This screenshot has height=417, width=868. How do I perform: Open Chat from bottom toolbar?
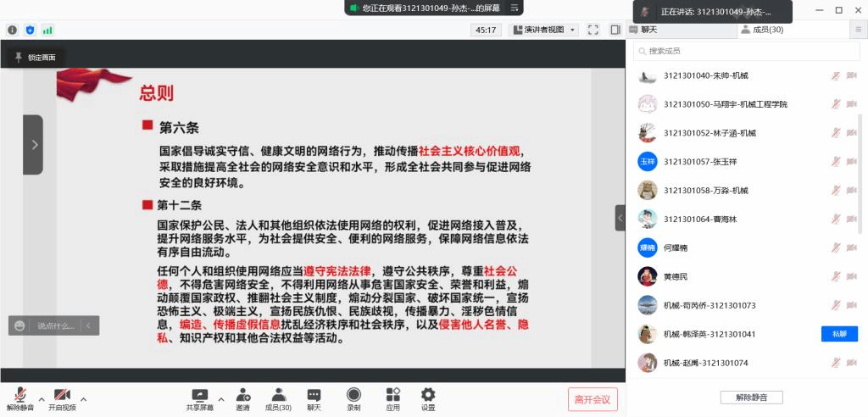(314, 396)
